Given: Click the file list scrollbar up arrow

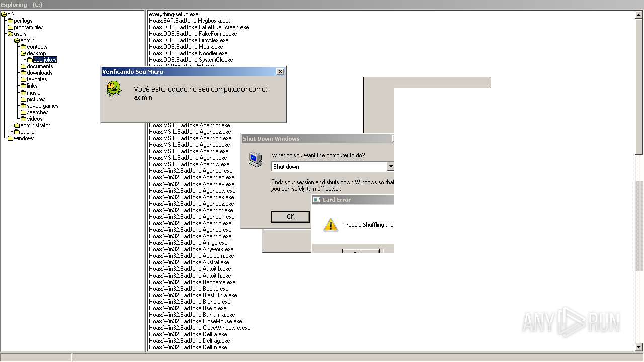Looking at the screenshot, I should click(639, 15).
